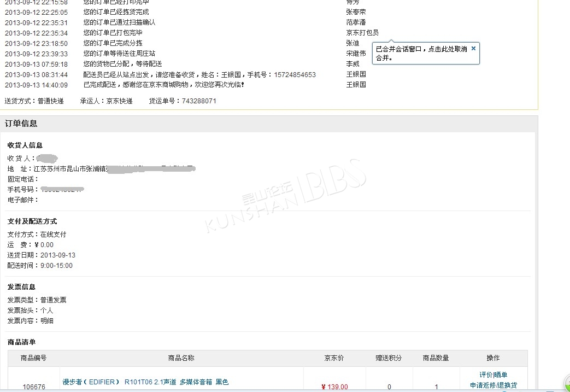Select payment method 在线支付
The image size is (570, 392).
coord(54,234)
